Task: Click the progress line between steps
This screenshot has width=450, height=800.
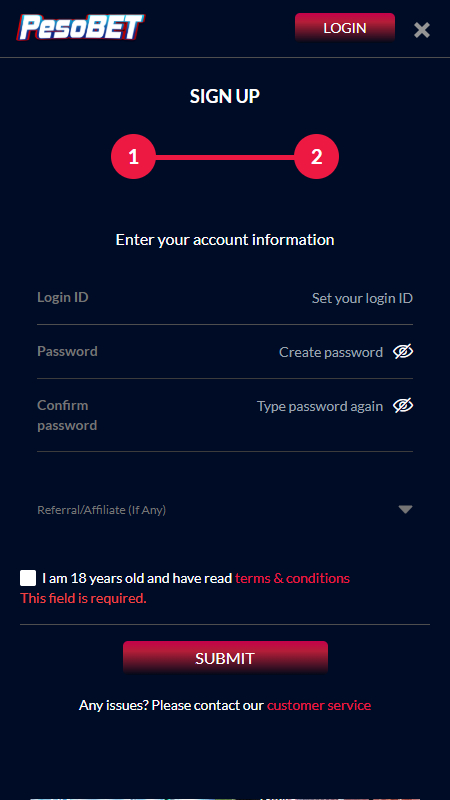Action: (224, 157)
